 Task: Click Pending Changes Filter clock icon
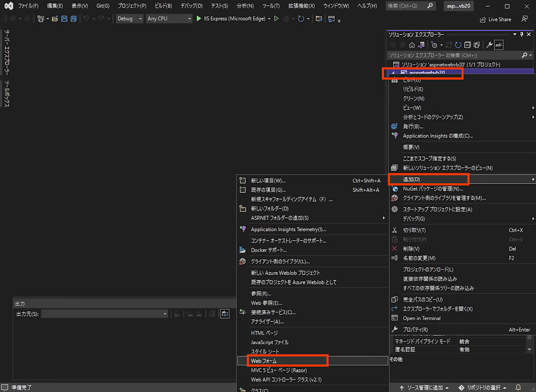[434, 45]
